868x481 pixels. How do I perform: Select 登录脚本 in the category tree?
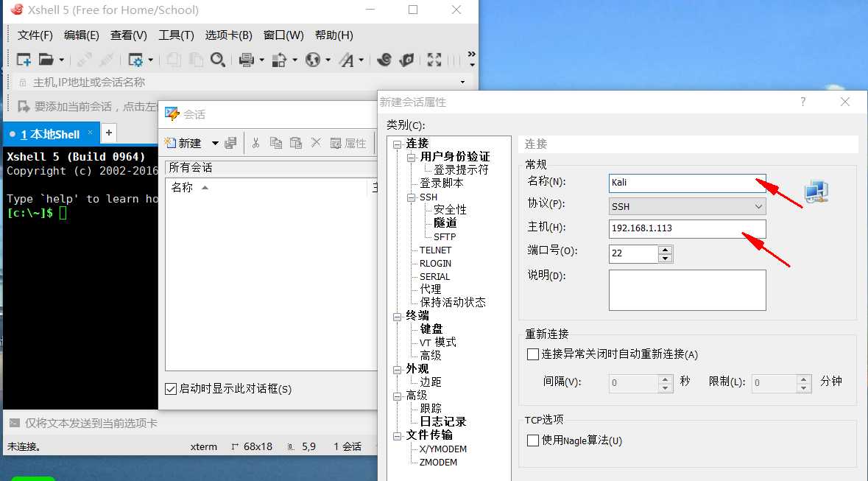tap(441, 183)
